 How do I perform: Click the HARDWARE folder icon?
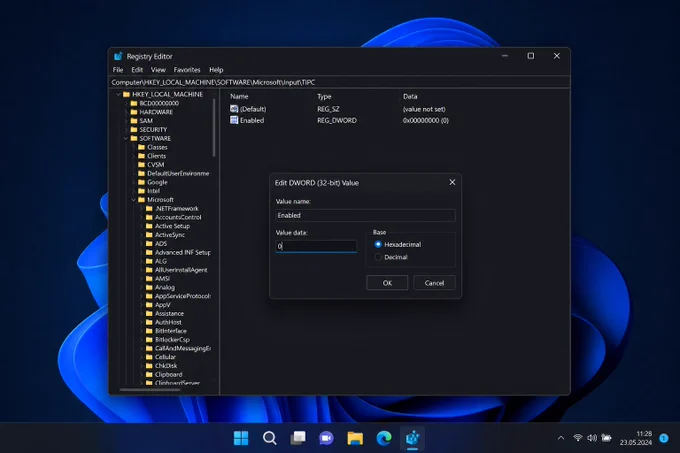coord(134,112)
